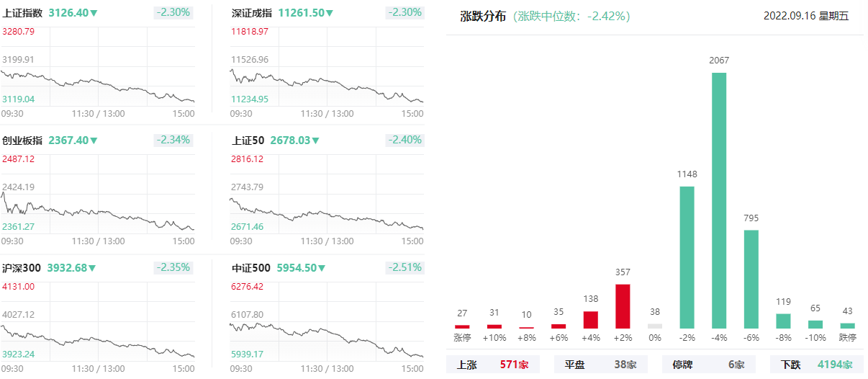
Task: Select the -2.30% change badge of 上证指数
Action: [x=173, y=12]
